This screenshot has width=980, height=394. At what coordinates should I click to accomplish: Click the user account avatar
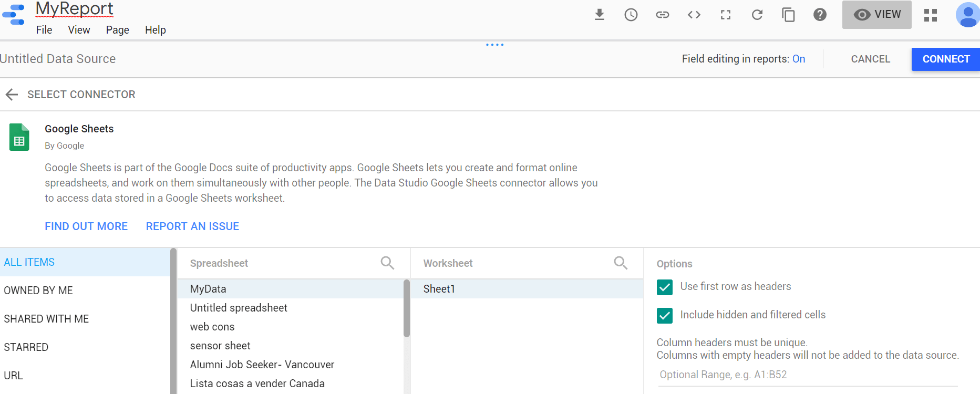(967, 15)
